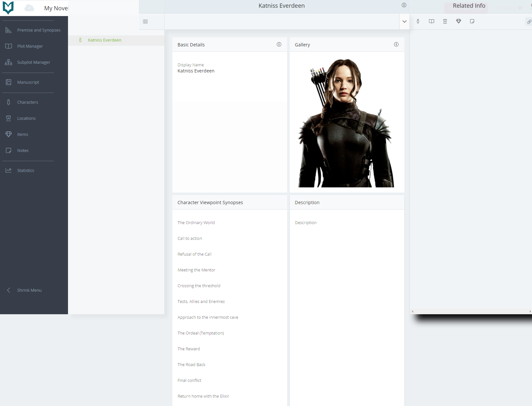This screenshot has height=406, width=532.
Task: Show related locations in Related Info
Action: [445, 21]
